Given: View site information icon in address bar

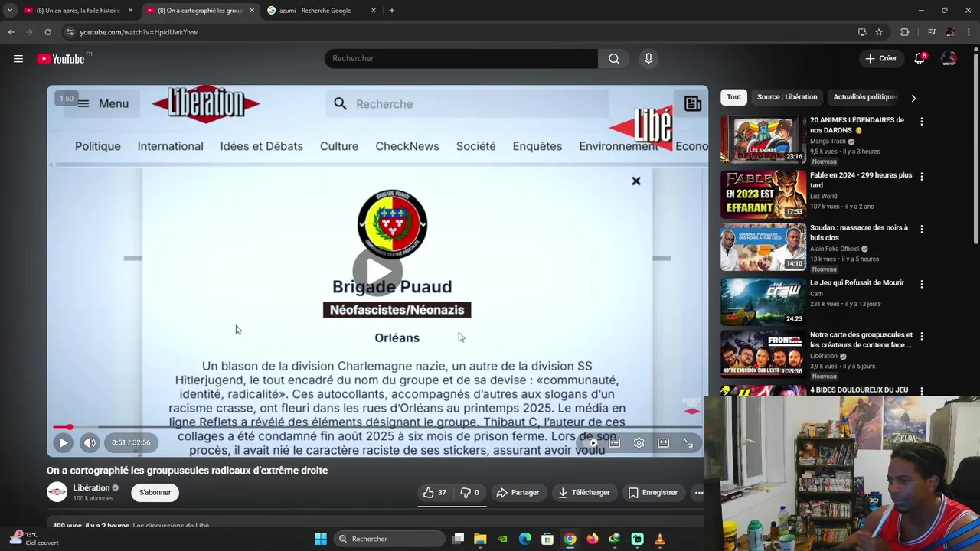Looking at the screenshot, I should point(70,32).
